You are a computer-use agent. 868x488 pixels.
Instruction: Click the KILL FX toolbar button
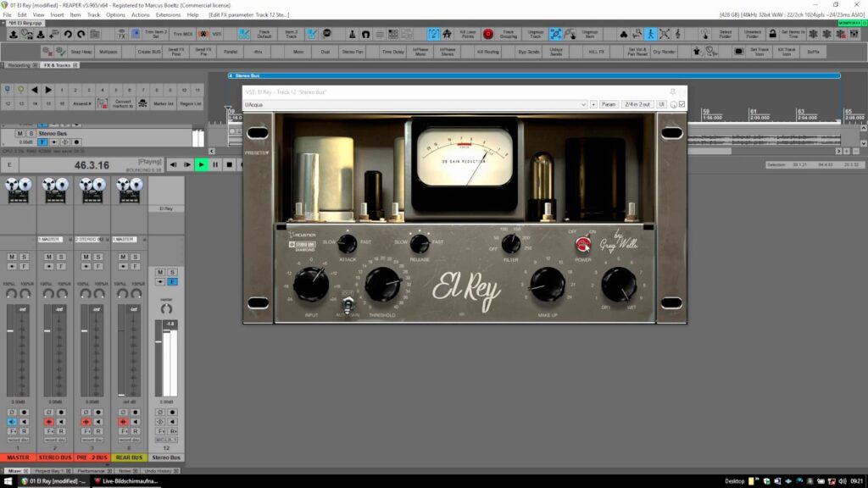(x=596, y=52)
